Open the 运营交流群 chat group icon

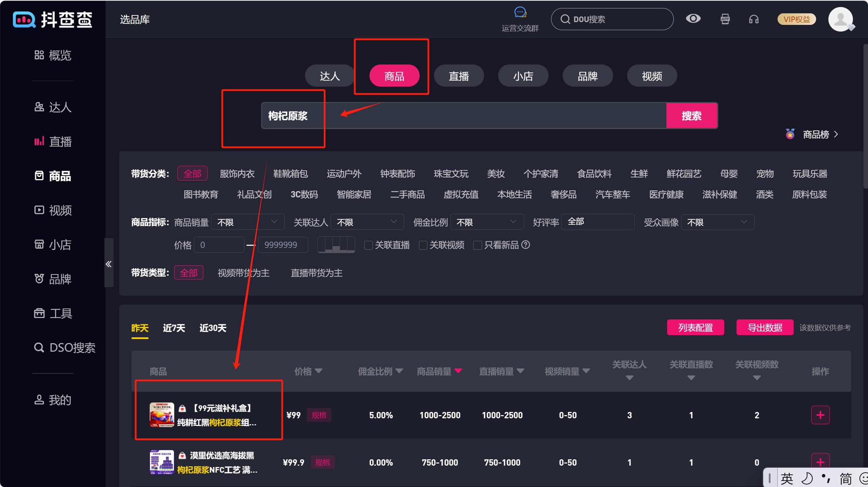pos(520,12)
